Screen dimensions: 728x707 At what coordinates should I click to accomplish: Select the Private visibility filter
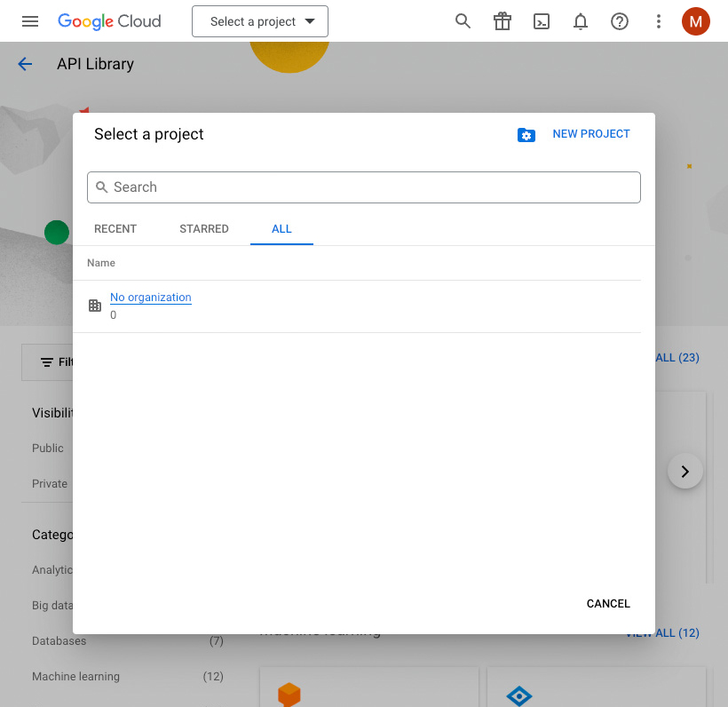tap(49, 484)
